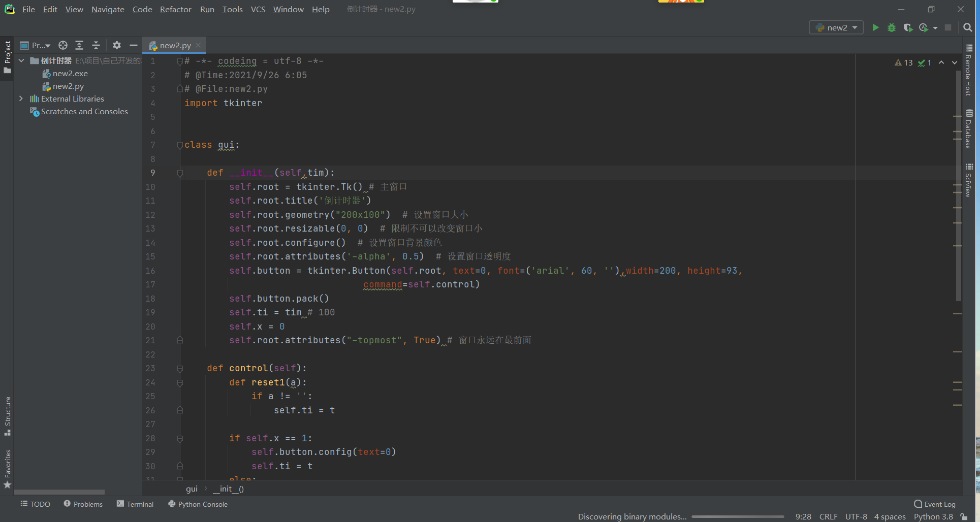The height and width of the screenshot is (522, 980).
Task: Click the Project panel horizontal scrollbar
Action: coord(59,492)
